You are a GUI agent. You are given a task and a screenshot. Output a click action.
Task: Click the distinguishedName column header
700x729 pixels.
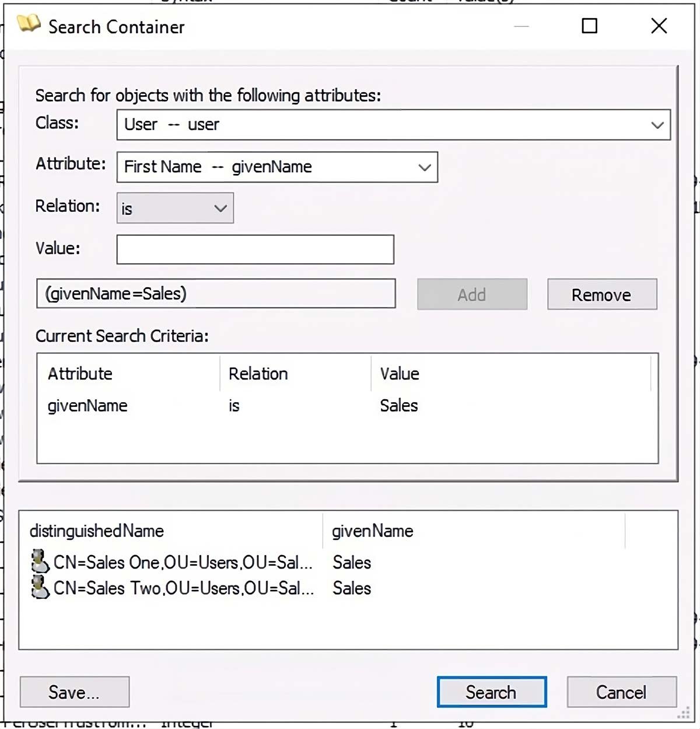(x=96, y=531)
